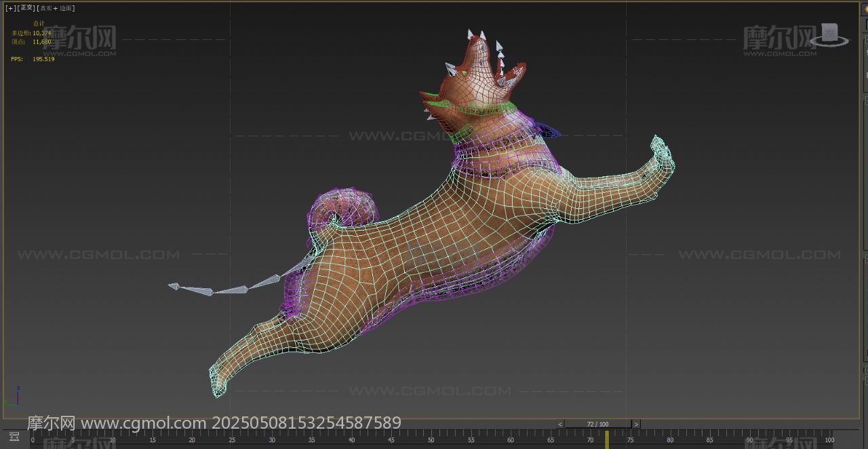Viewport: 868px width, 449px height.
Task: Click the FPS value 195.519
Action: coord(43,59)
